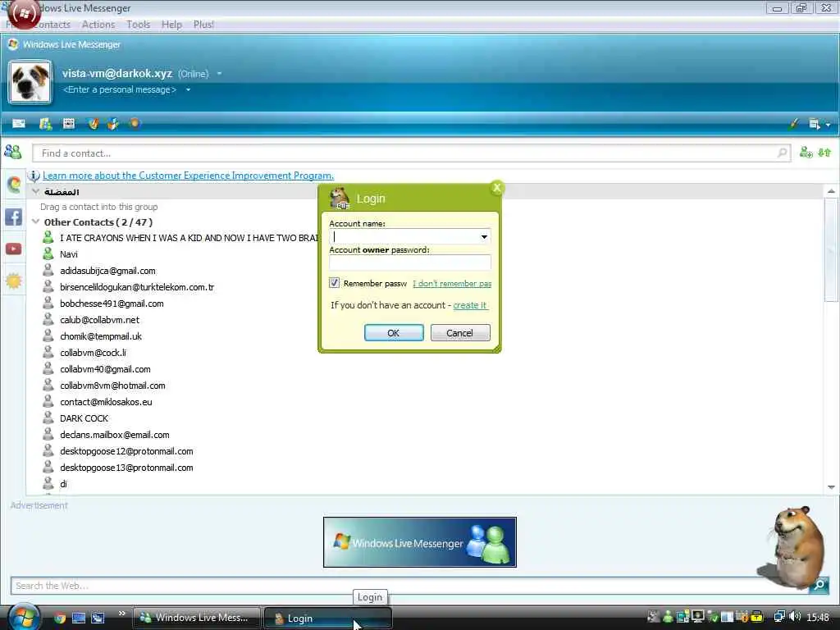Viewport: 840px width, 630px height.
Task: Click OK in the Login dialog
Action: tap(394, 333)
